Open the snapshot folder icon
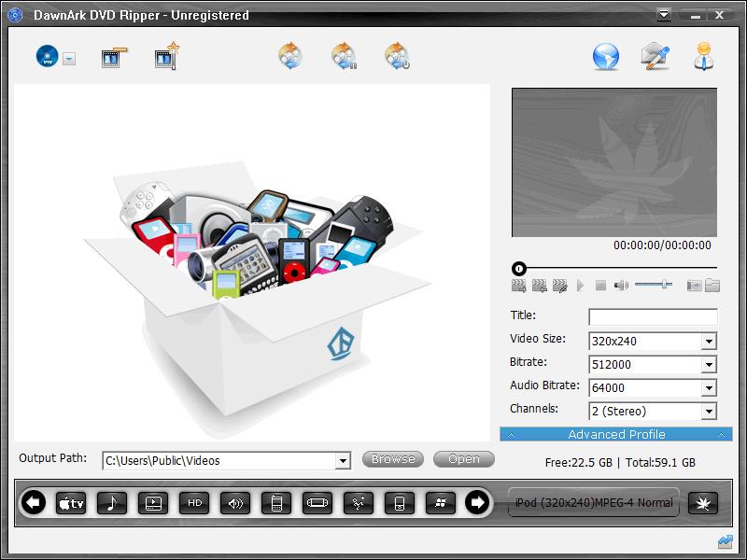Screen dimensions: 747x560 pyautogui.click(x=712, y=286)
